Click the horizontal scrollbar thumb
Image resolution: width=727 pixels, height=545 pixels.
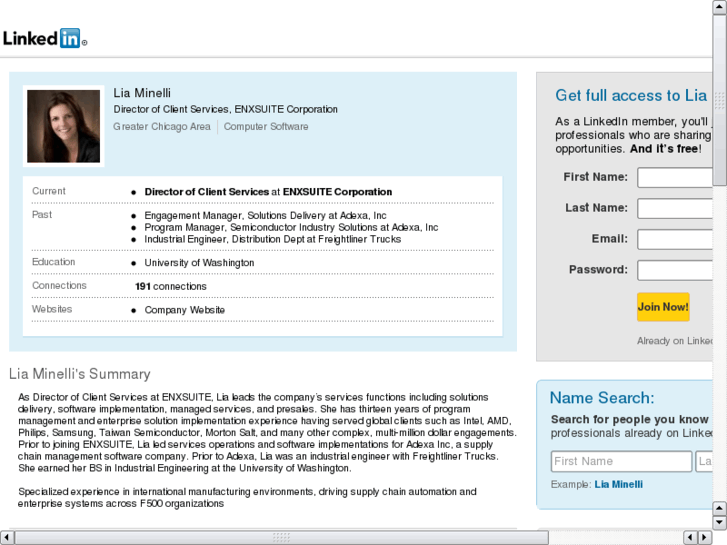coord(281,537)
